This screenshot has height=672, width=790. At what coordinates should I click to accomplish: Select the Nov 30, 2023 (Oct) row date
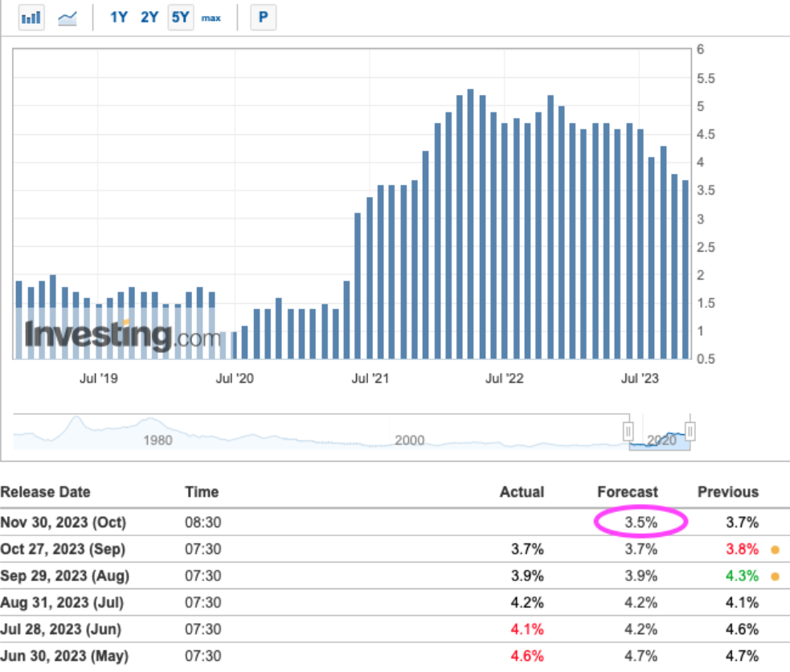coord(63,522)
